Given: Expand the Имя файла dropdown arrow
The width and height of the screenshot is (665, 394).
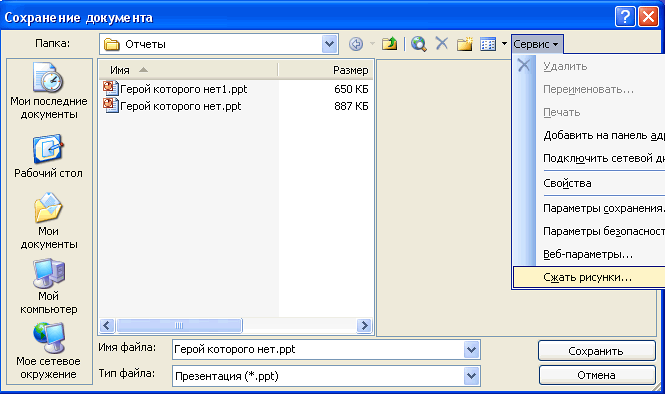Looking at the screenshot, I should 471,350.
